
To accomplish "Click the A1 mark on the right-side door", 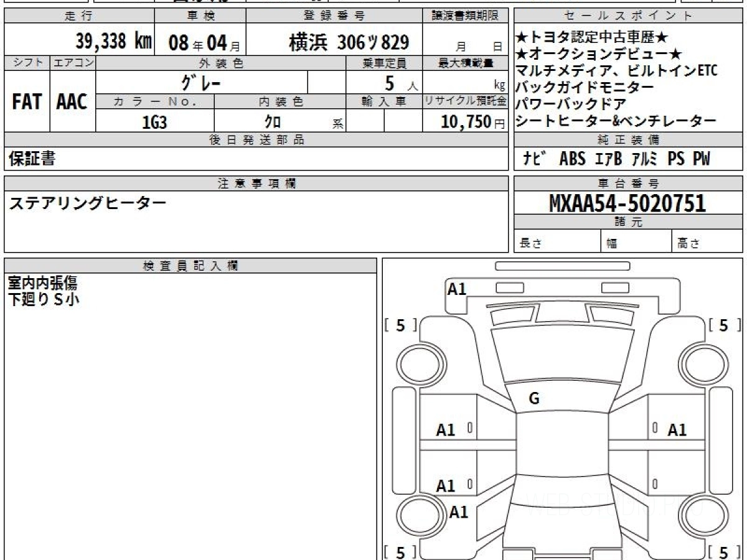I will (677, 430).
